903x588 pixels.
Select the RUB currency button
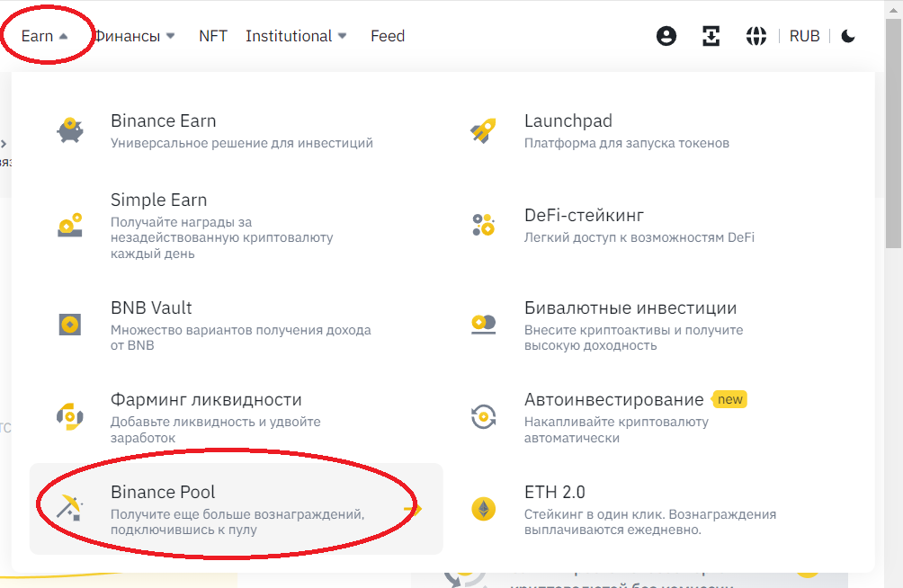[x=804, y=36]
